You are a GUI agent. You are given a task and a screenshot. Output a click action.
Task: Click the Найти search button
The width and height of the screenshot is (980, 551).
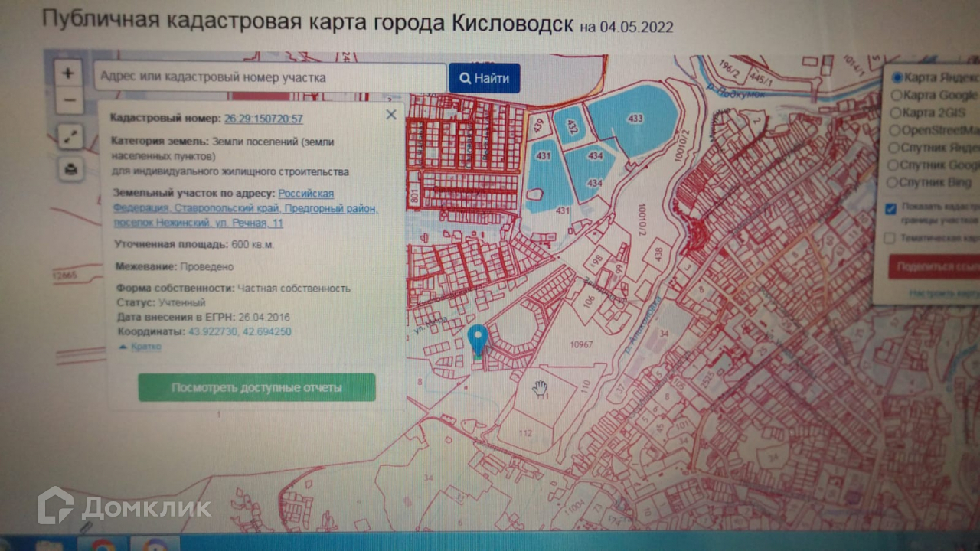tap(484, 78)
